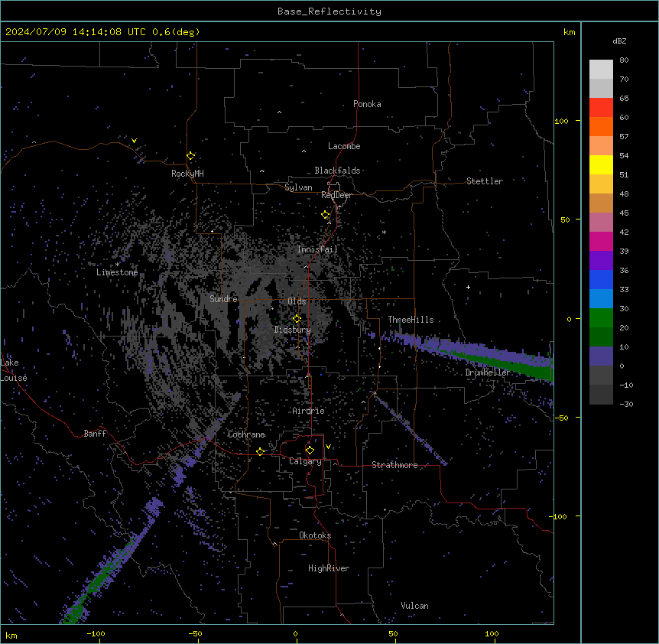Click the yellow diamond marker below RedDeer
Screen dimensions: 659x644
click(326, 215)
